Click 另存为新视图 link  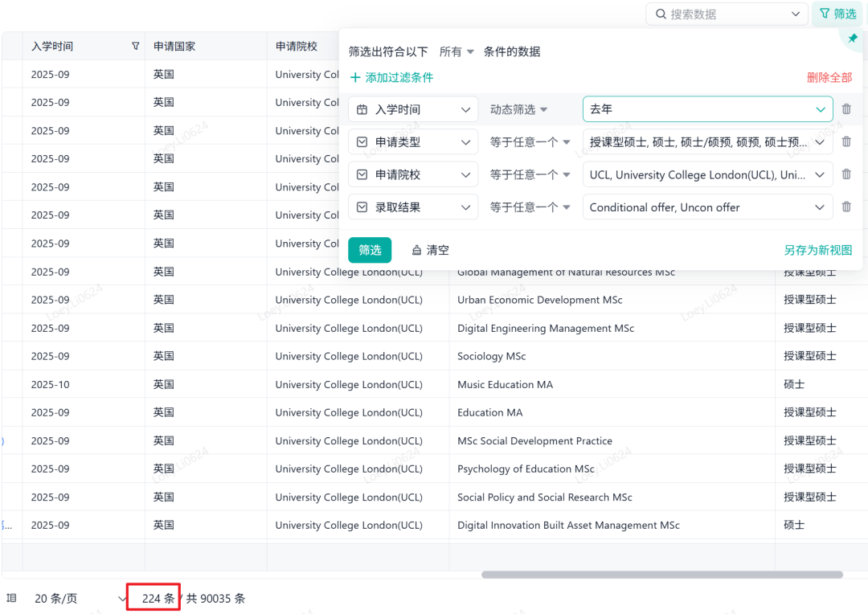point(818,250)
